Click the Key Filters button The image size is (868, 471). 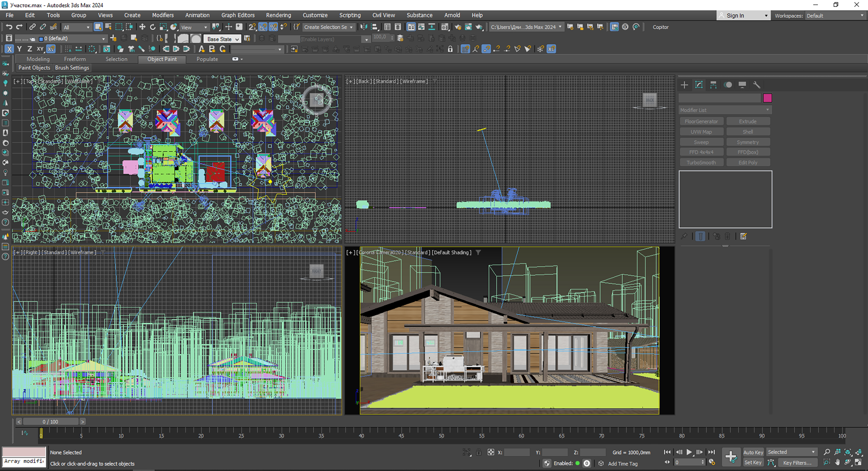[x=797, y=463]
